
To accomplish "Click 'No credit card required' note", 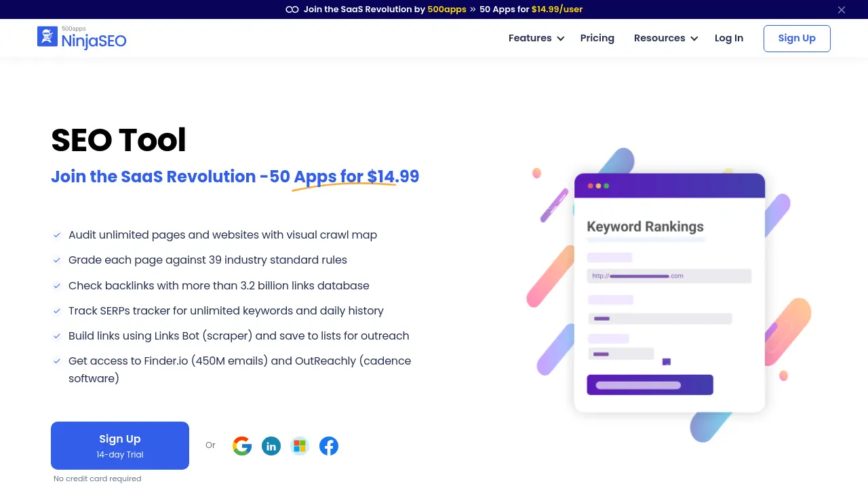I will click(98, 479).
